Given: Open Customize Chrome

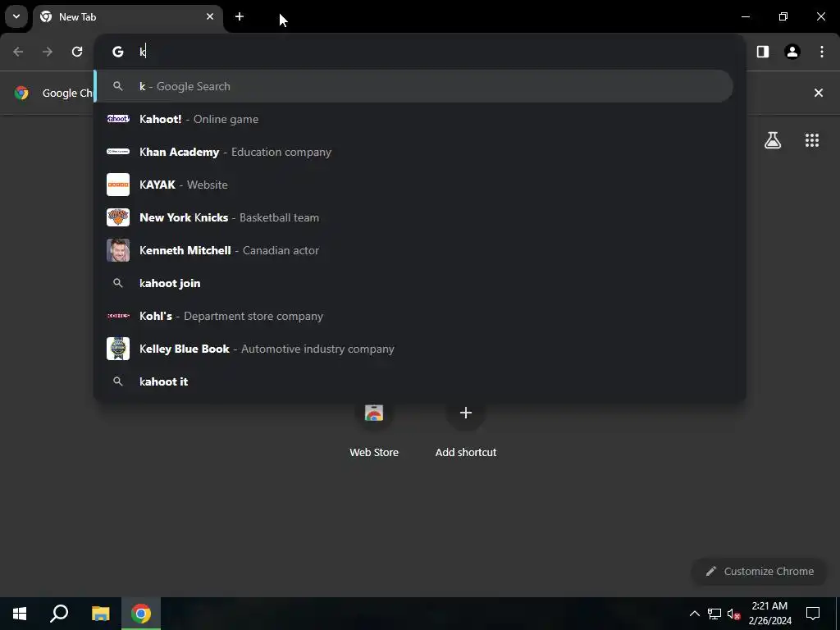Looking at the screenshot, I should coord(759,571).
